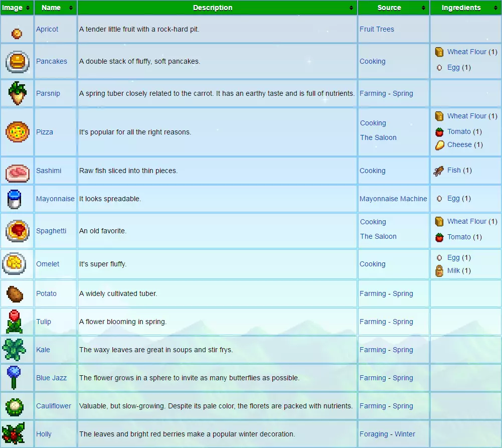
Task: Click the Kale item image
Action: pos(14,349)
